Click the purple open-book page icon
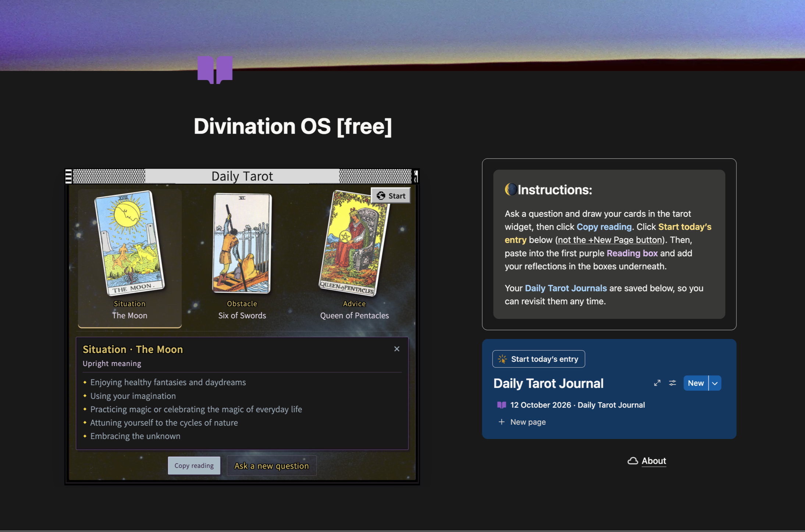The image size is (805, 532). 215,70
